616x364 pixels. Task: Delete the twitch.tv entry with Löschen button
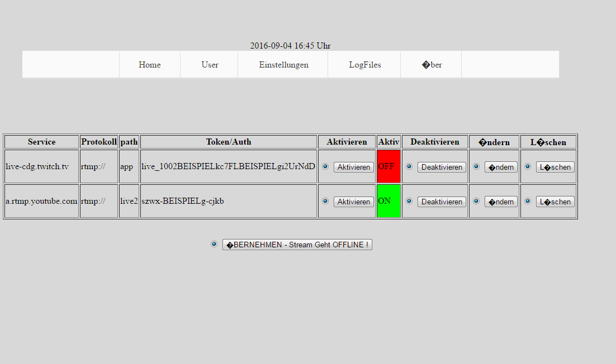(x=555, y=167)
